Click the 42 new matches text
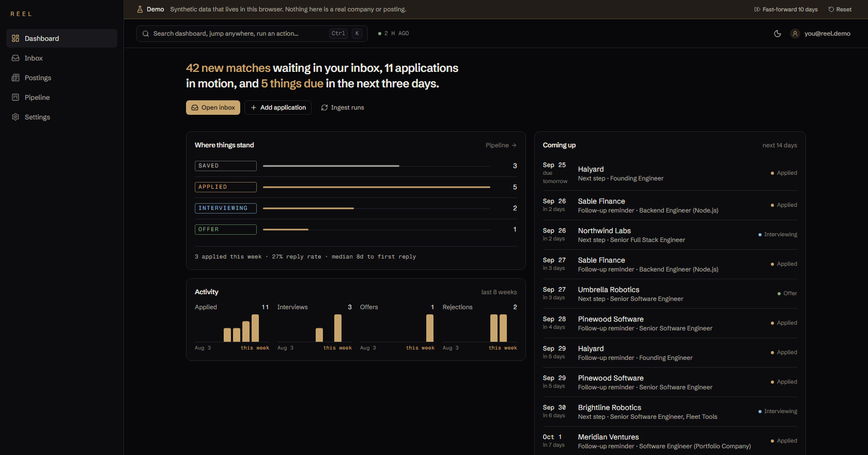Image resolution: width=868 pixels, height=455 pixels. click(x=228, y=68)
